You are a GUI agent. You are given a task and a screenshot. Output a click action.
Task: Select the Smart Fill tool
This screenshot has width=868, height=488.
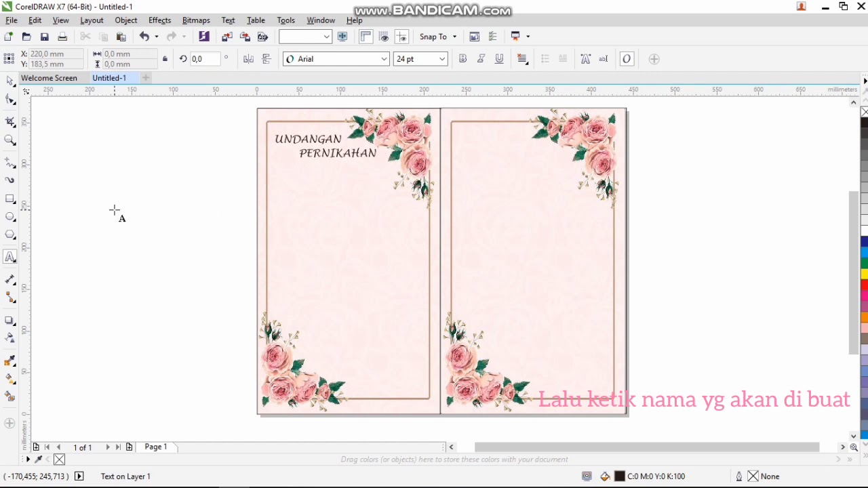point(9,396)
